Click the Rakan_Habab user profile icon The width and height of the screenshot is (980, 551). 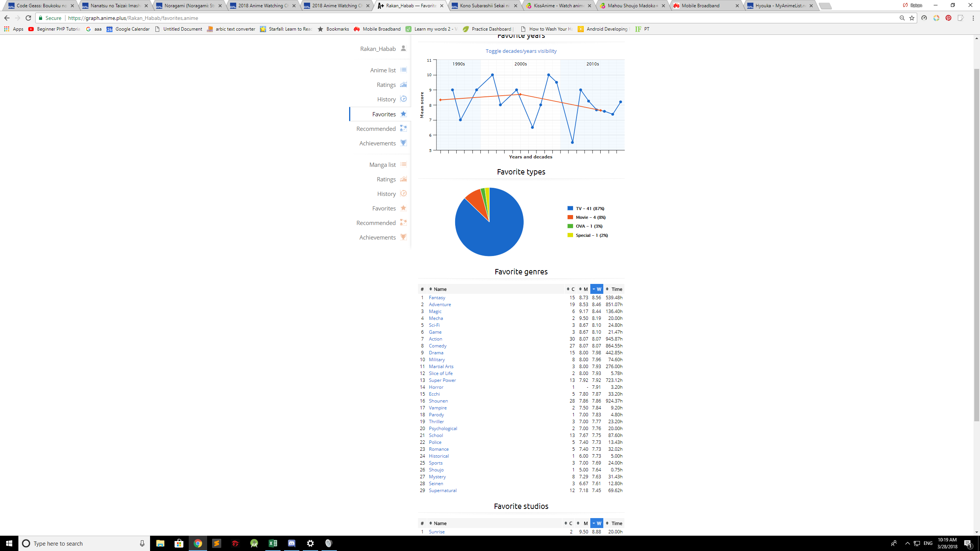pos(403,48)
